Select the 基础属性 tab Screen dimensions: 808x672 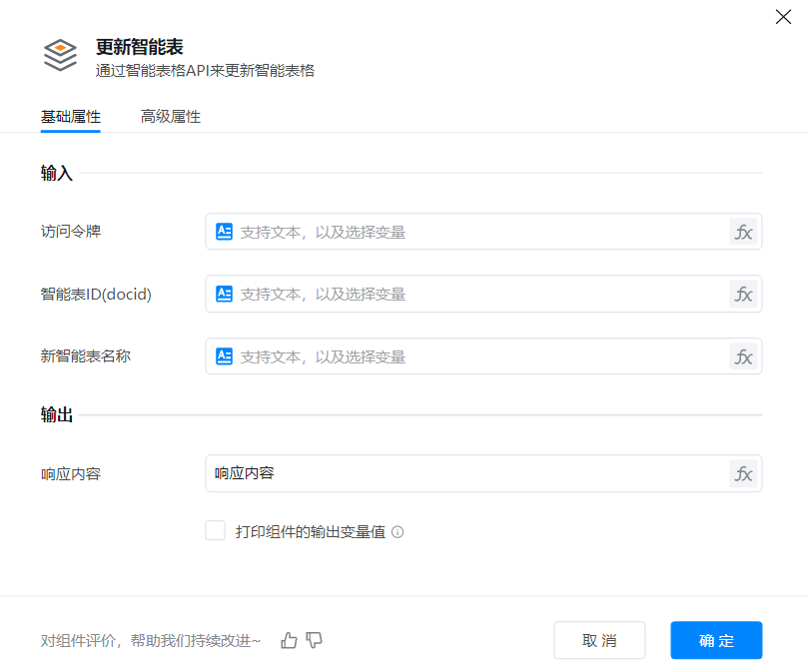(x=70, y=117)
